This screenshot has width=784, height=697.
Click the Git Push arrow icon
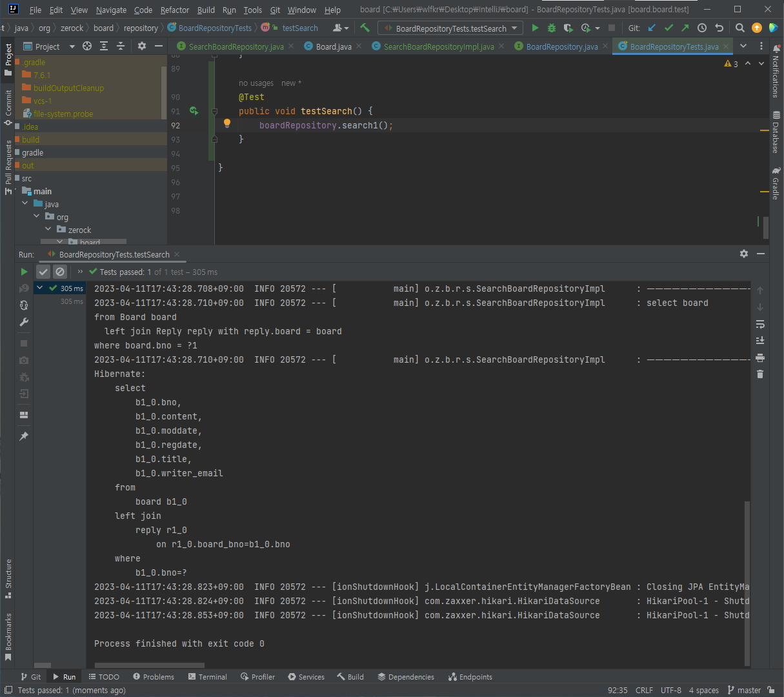point(685,28)
